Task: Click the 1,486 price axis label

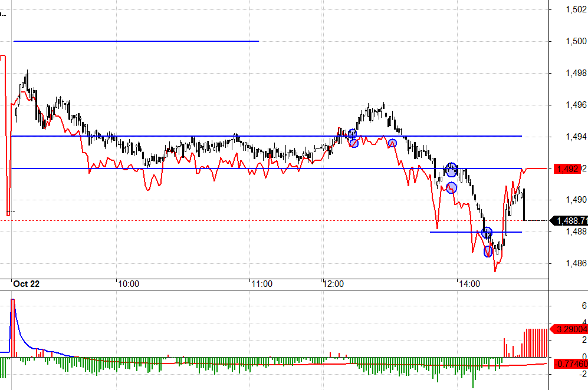Action: [x=576, y=263]
